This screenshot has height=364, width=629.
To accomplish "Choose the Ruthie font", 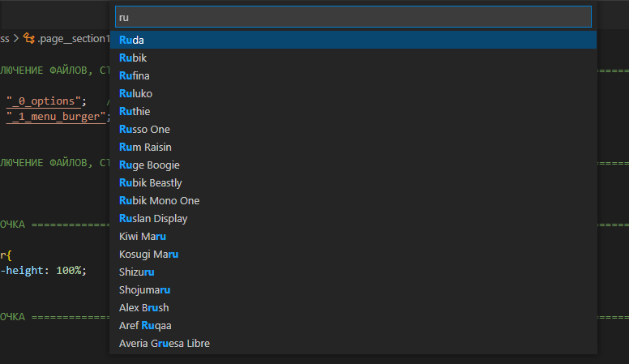I will [x=353, y=112].
